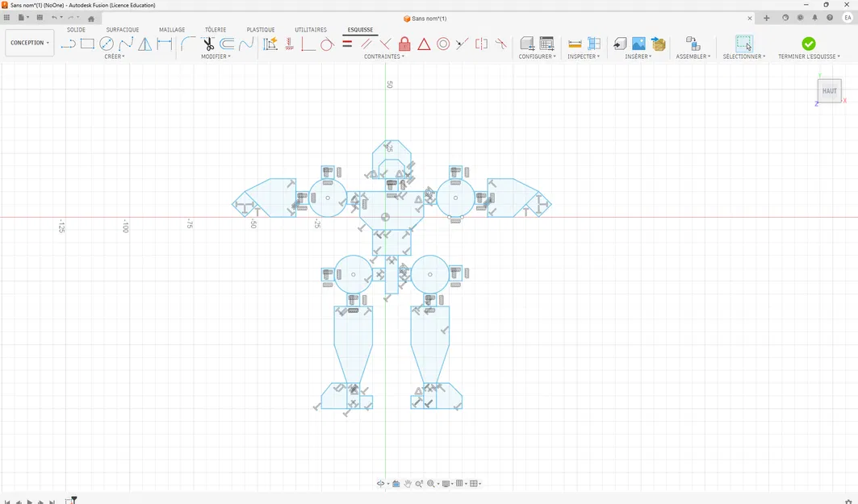
Task: Select the Sketch Dimension tool
Action: (x=164, y=44)
